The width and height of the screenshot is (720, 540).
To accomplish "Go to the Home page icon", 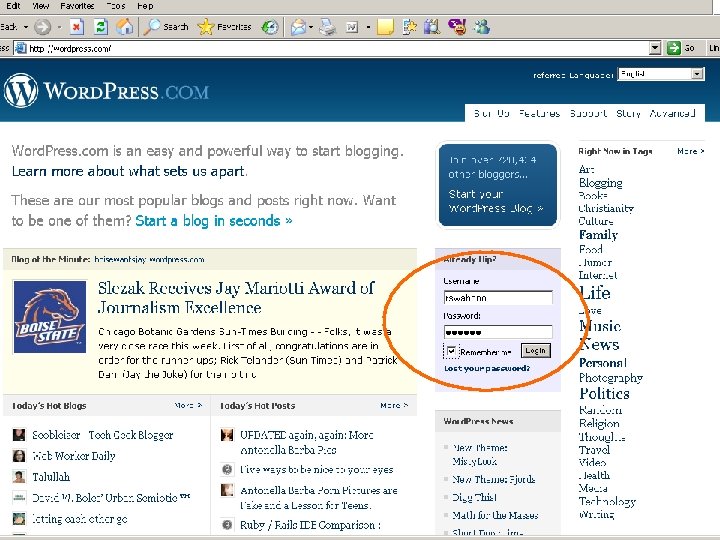I will [x=124, y=27].
